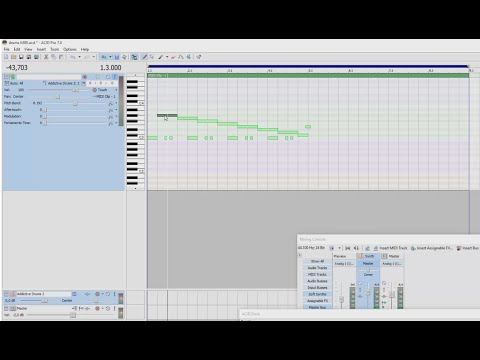Open the Help menu
This screenshot has width=480, height=360.
pyautogui.click(x=85, y=49)
